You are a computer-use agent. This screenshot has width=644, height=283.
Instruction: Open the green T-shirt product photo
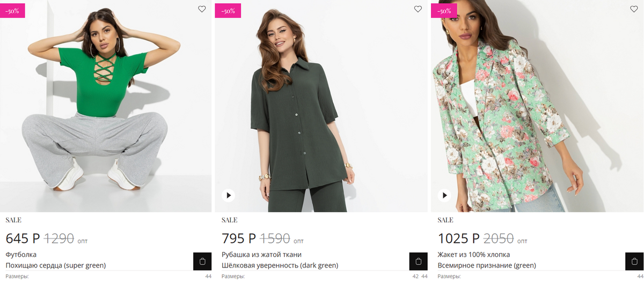pos(106,107)
